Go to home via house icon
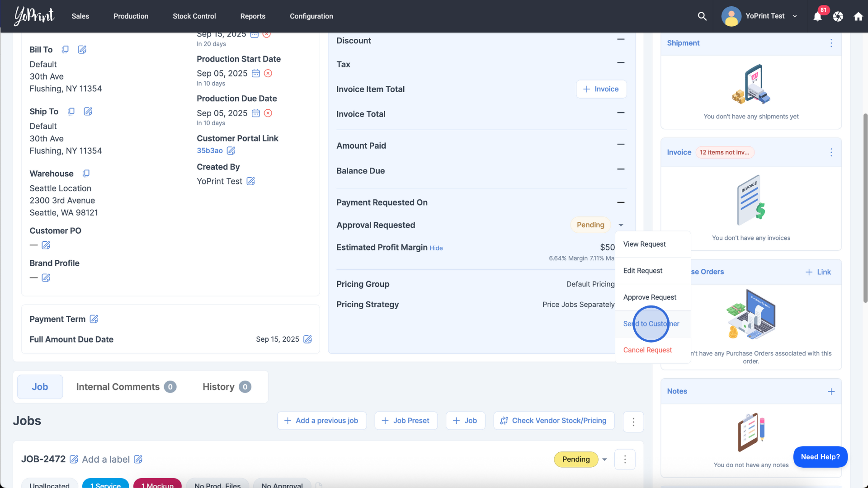The height and width of the screenshot is (488, 868). click(x=858, y=17)
